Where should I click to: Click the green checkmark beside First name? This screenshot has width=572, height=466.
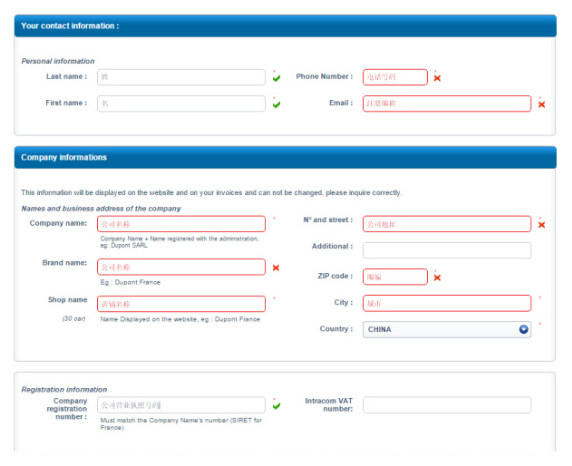tap(277, 104)
